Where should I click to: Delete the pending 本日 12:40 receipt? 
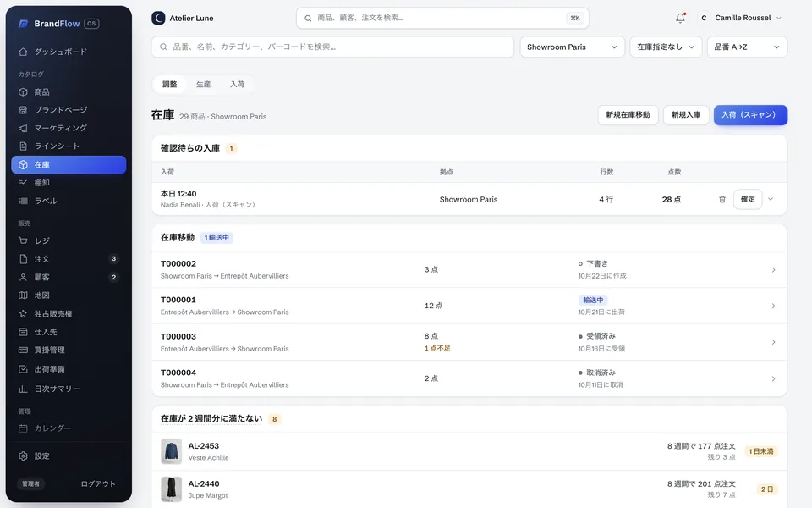721,199
